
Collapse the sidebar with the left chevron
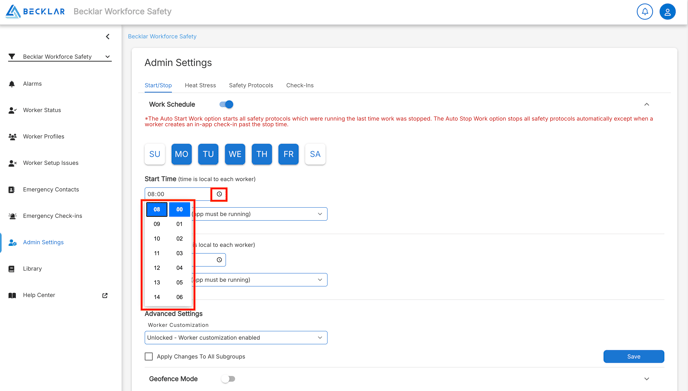(108, 36)
